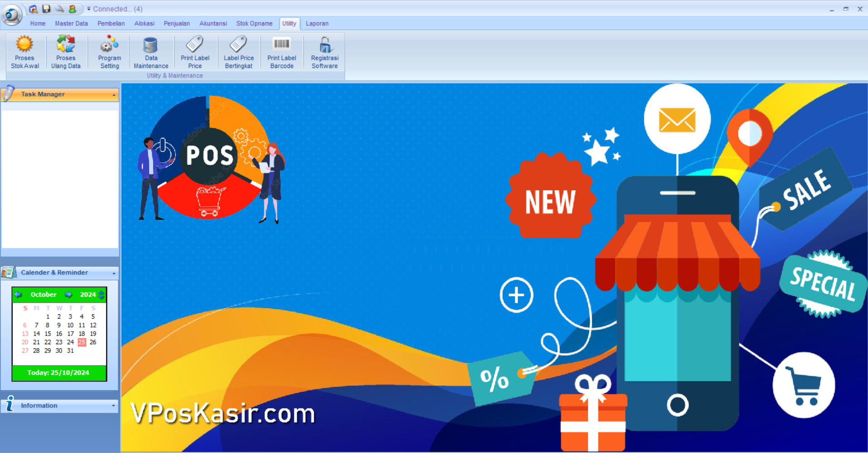Click the magnifier search quick access icon

pos(59,9)
